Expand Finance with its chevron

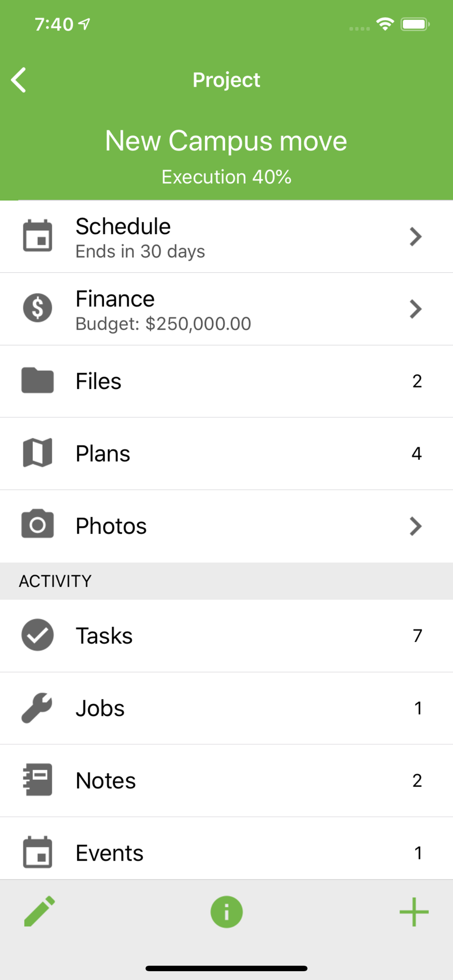[416, 309]
